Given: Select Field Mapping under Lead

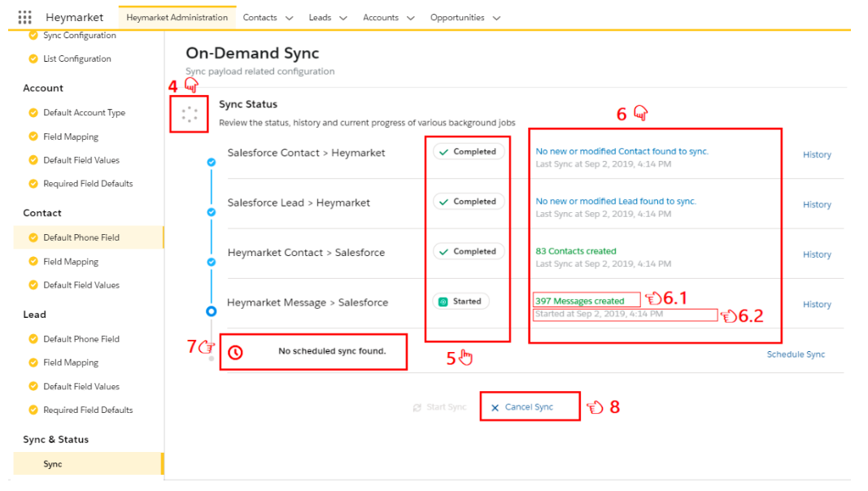Looking at the screenshot, I should point(71,363).
